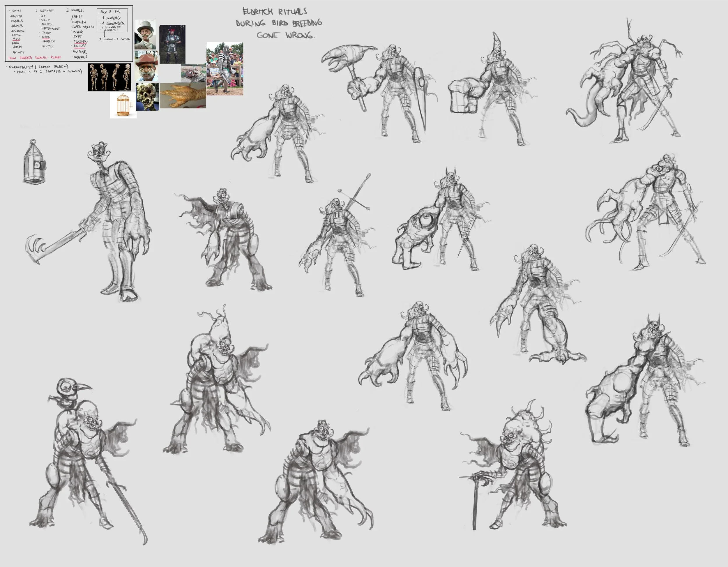Click the sketch with a tall pointed swollen head
Screen dimensions: 728x567
click(x=217, y=379)
